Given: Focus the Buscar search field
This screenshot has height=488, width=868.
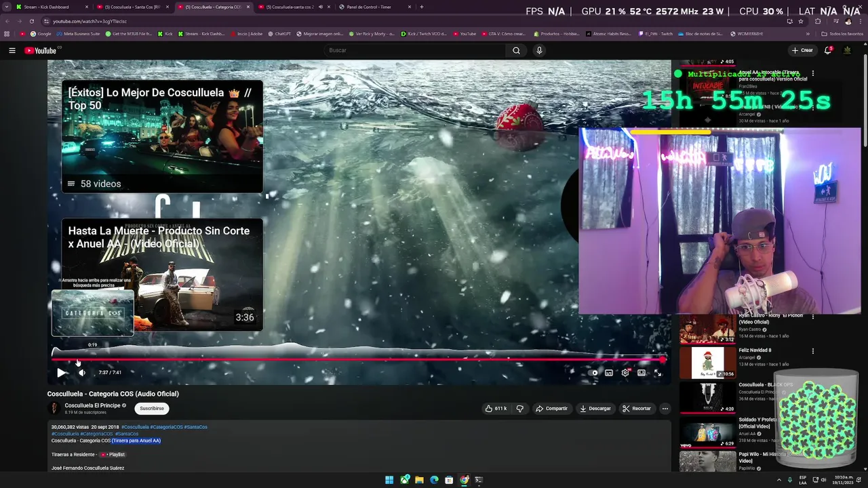Looking at the screenshot, I should pyautogui.click(x=414, y=50).
